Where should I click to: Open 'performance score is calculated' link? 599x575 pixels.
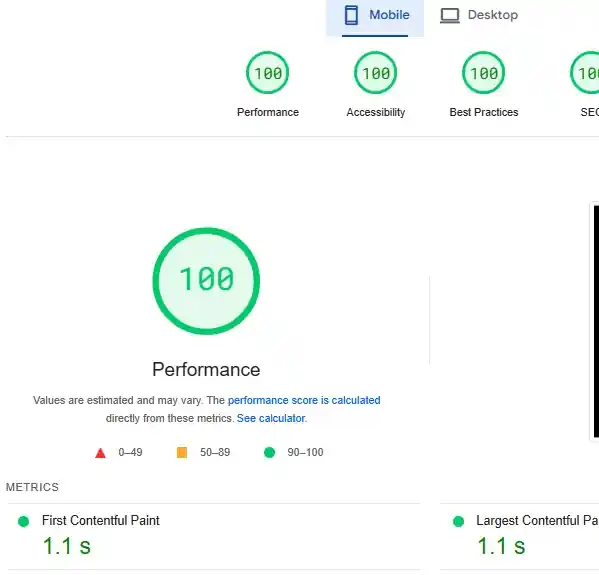tap(304, 400)
